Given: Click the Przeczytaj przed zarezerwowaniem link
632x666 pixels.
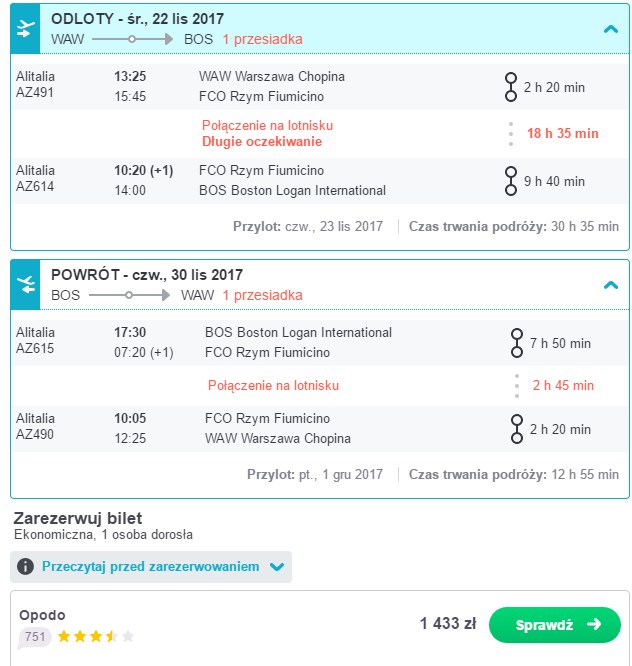Looking at the screenshot, I should (x=150, y=567).
